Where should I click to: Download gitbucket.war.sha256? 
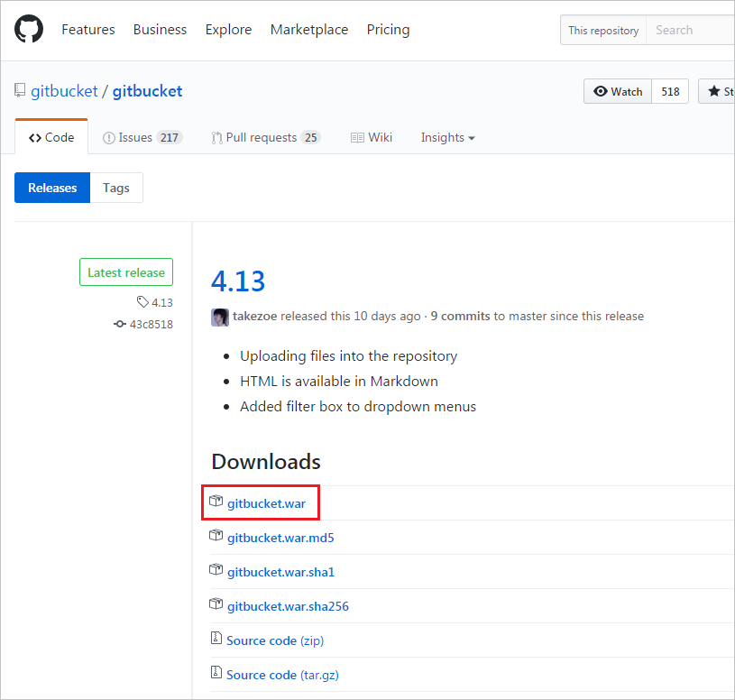pos(288,606)
